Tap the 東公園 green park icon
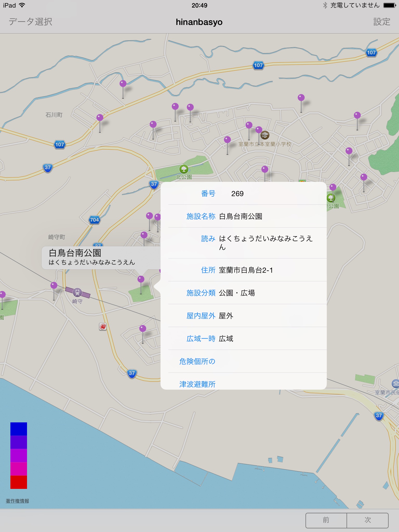The height and width of the screenshot is (532, 399). 331,198
